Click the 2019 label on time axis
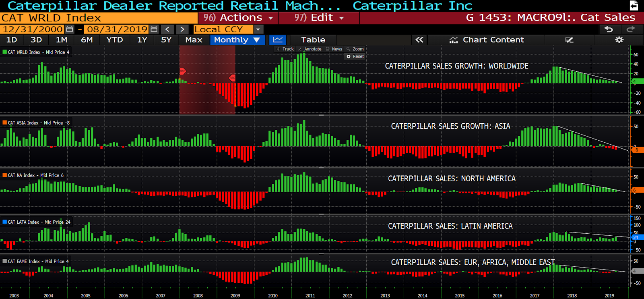Screen dimensions: 644x299 [x=609, y=295]
